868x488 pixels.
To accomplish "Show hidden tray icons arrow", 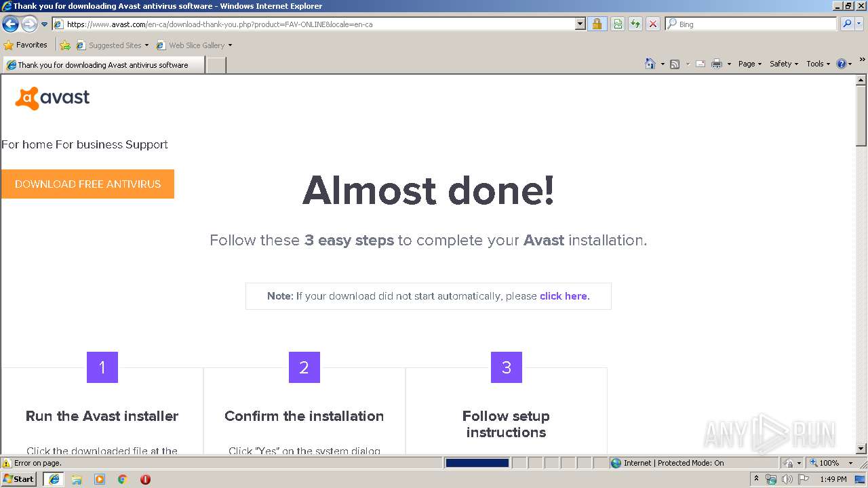I will [756, 479].
